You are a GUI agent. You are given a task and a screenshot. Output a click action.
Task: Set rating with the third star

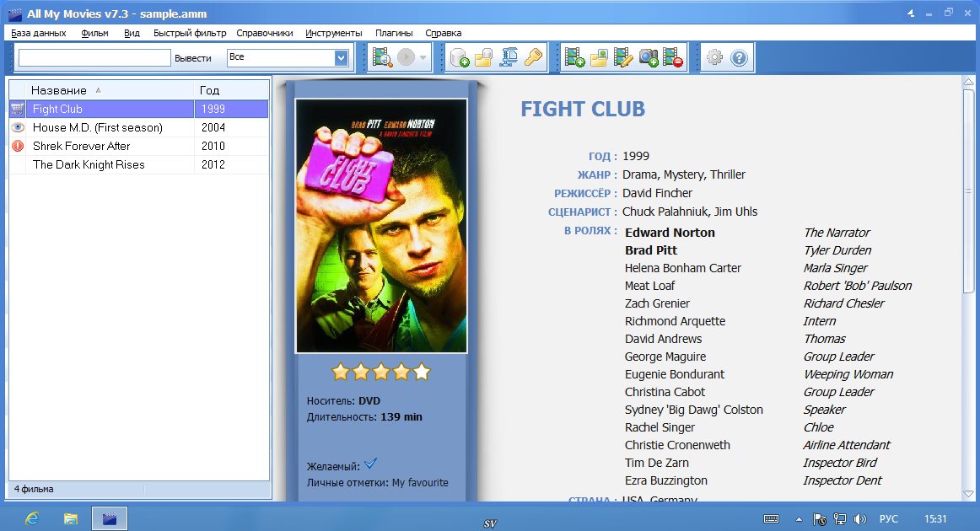[x=381, y=372]
